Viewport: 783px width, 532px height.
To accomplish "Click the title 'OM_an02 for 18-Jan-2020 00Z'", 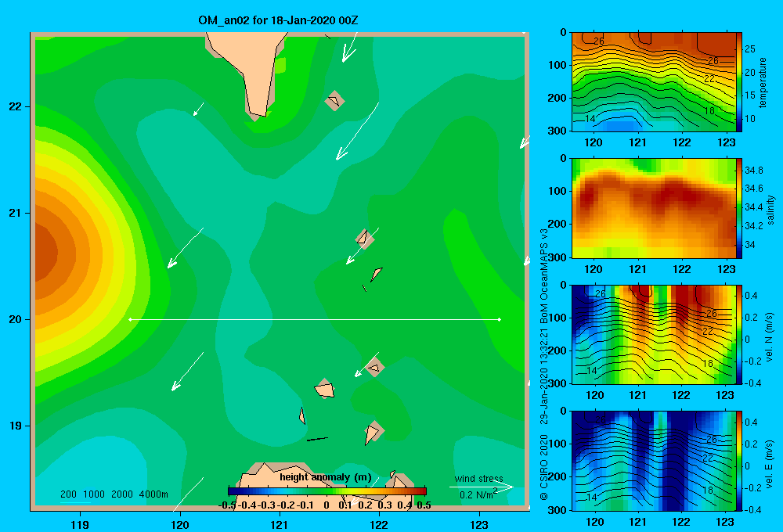I will (x=278, y=20).
